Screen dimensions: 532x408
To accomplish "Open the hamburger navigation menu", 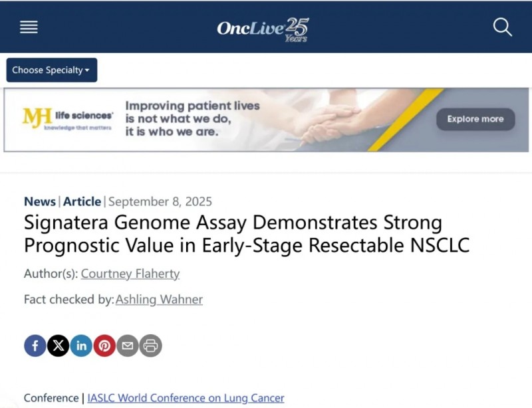I will pos(29,27).
